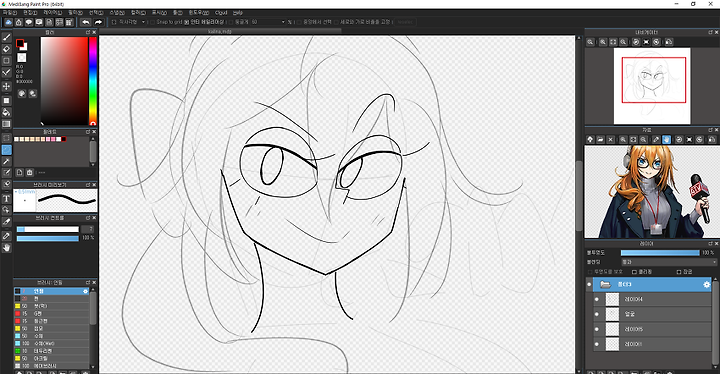
Task: Click the Undo arrow in top toolbar
Action: coord(86,22)
